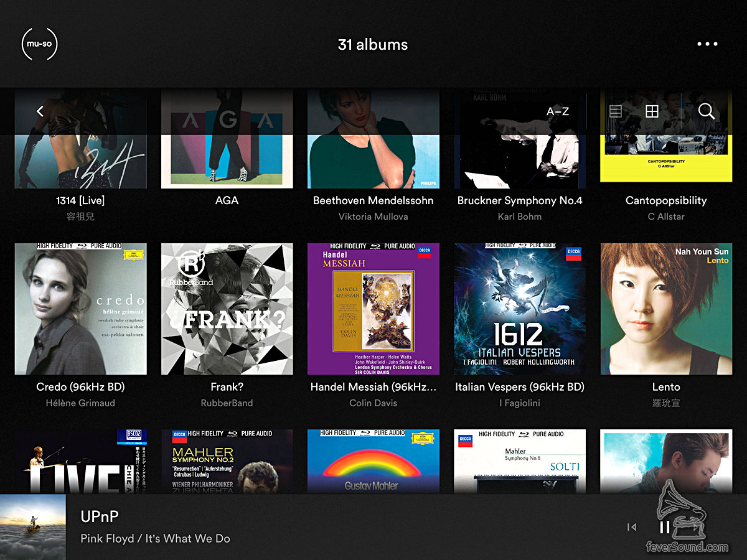This screenshot has width=747, height=560.
Task: Open the AGA album cover
Action: [x=227, y=139]
